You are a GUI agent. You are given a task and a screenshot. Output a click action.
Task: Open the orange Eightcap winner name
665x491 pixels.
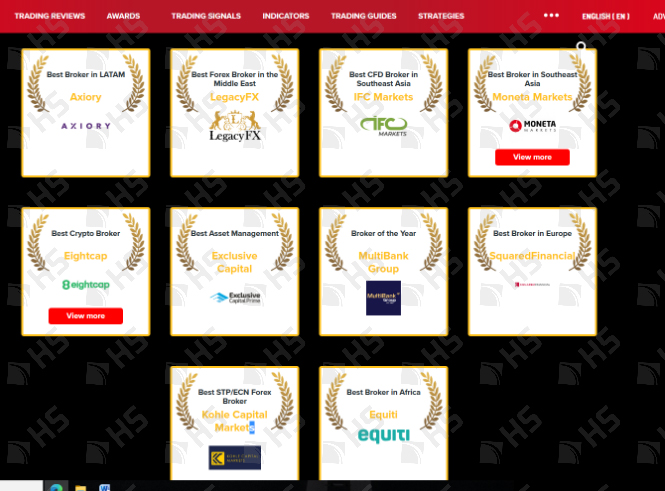86,256
